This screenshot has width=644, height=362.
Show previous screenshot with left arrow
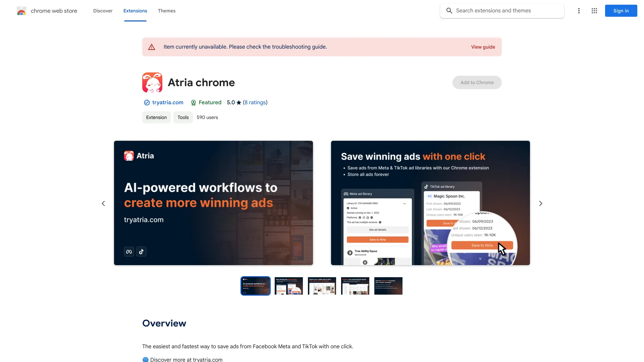[x=103, y=203]
